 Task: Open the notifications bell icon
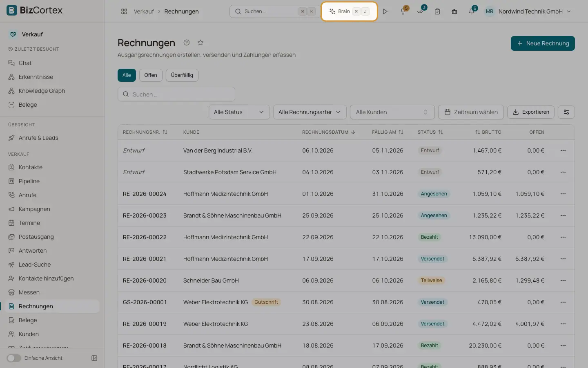pyautogui.click(x=472, y=11)
